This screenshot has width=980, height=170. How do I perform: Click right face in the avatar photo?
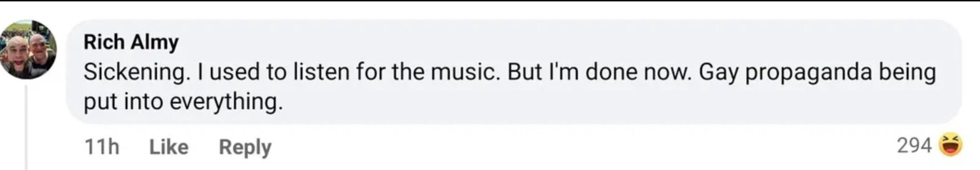(x=39, y=48)
